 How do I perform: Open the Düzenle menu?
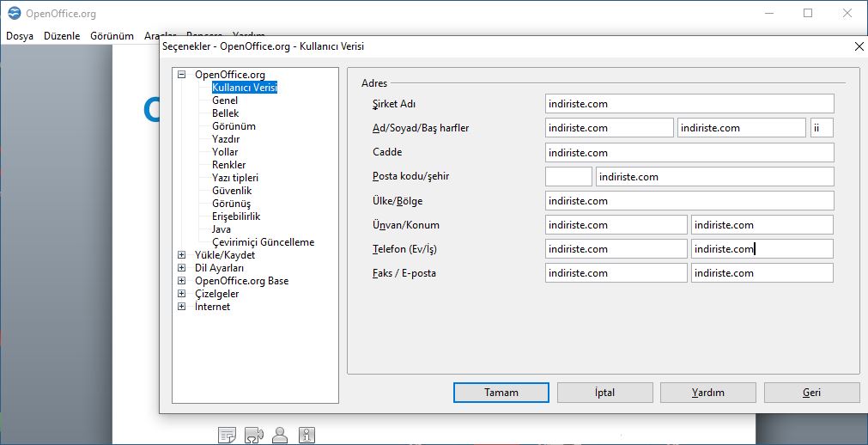62,36
